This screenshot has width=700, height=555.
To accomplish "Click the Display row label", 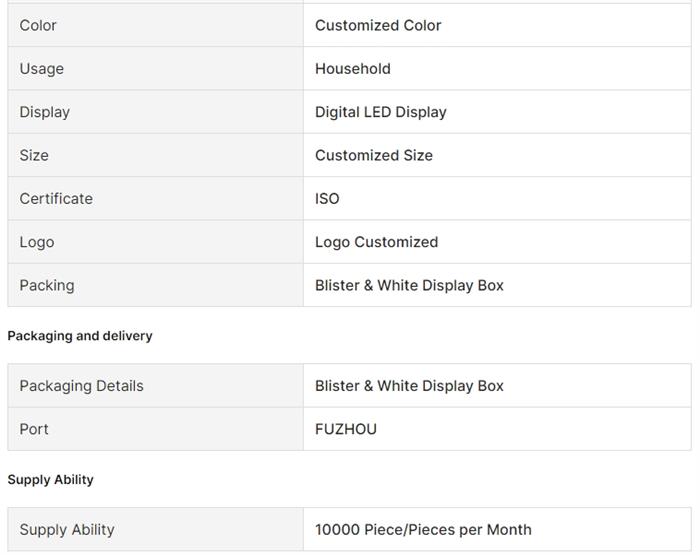I will [44, 112].
